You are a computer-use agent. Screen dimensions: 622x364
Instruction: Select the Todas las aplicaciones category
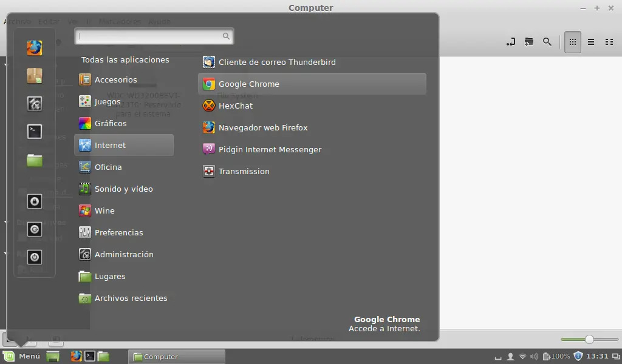tap(124, 60)
